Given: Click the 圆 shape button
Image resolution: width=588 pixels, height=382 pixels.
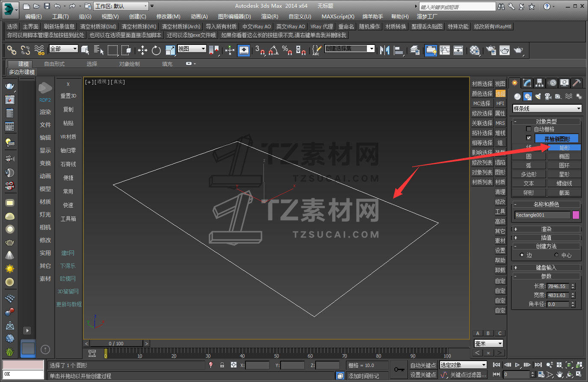Looking at the screenshot, I should pos(529,156).
